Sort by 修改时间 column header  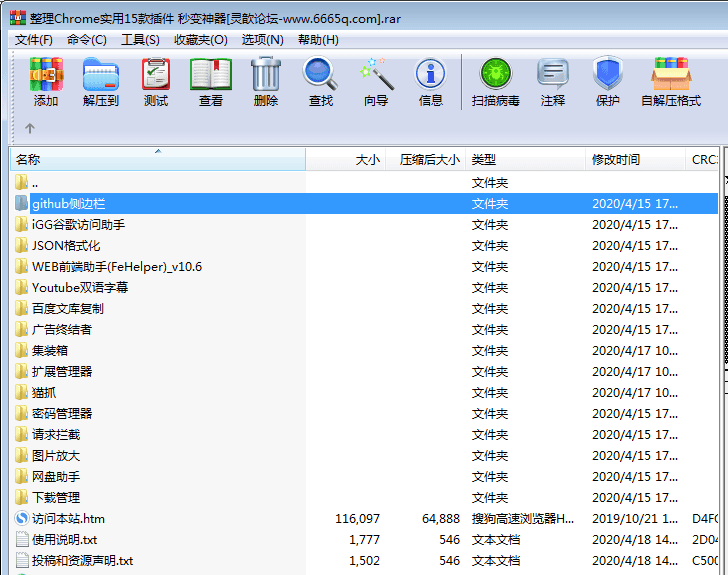click(636, 160)
